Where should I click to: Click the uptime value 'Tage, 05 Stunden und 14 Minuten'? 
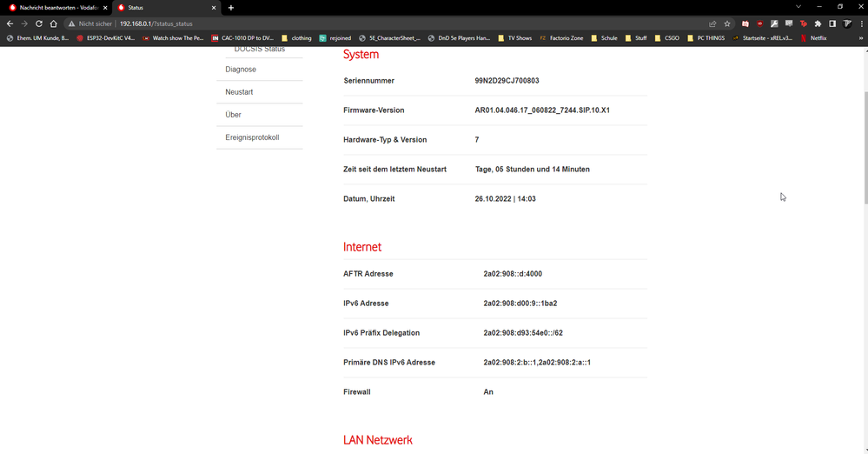tap(532, 169)
